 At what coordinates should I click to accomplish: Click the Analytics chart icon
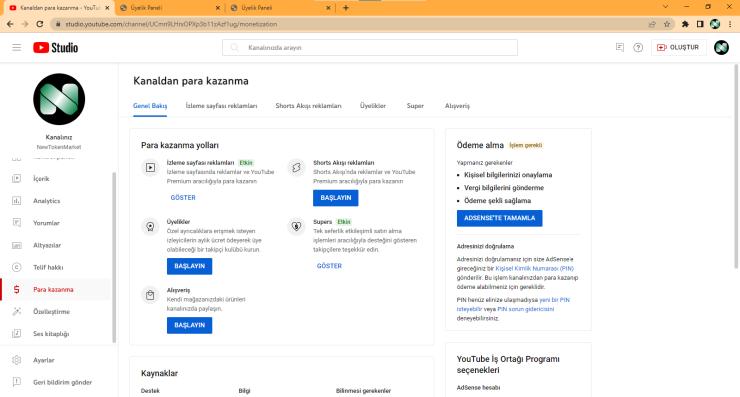17,201
